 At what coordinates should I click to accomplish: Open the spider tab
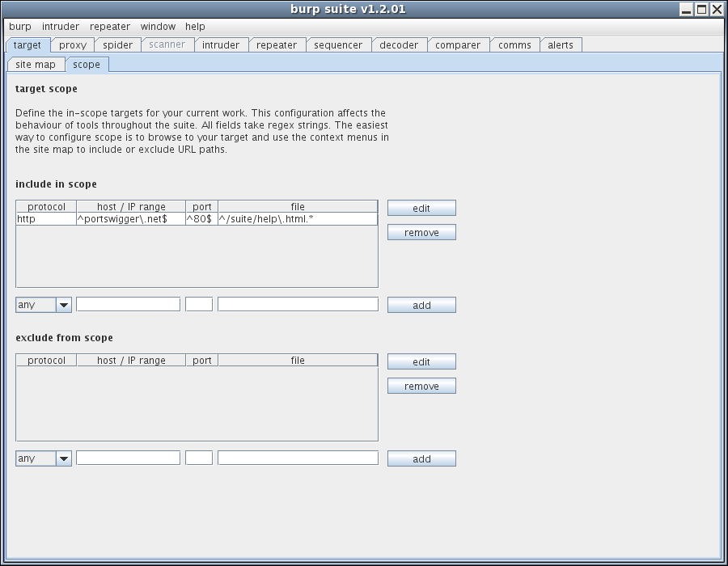click(x=117, y=45)
